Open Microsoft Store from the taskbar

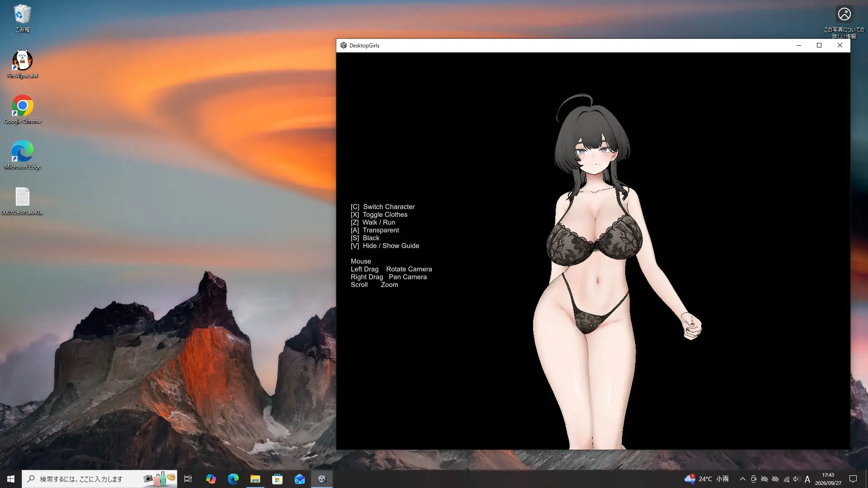click(277, 479)
